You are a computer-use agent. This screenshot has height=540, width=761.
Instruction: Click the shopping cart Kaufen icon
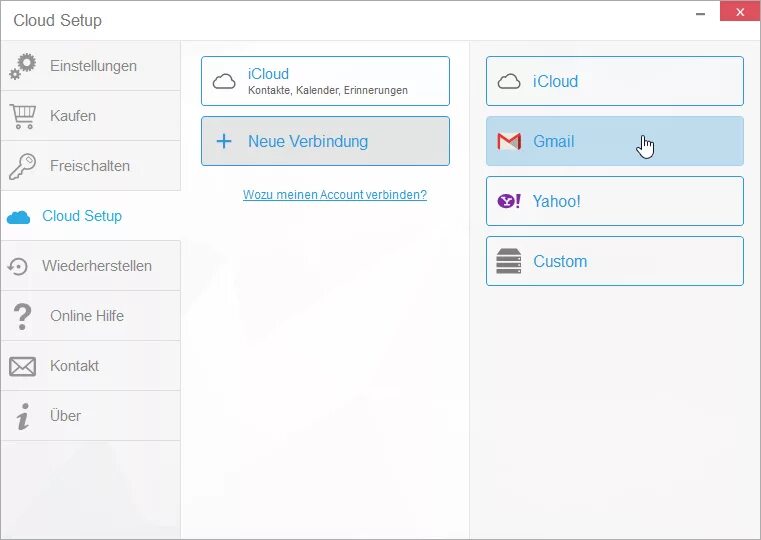click(23, 116)
